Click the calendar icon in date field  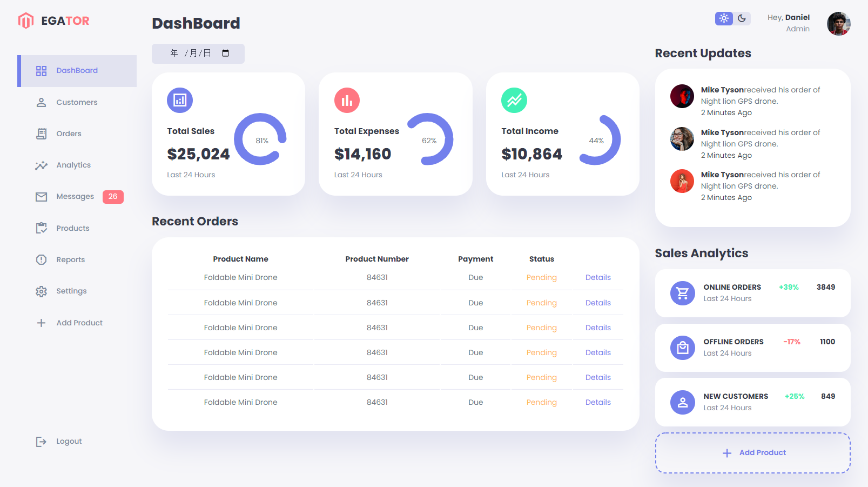pyautogui.click(x=226, y=53)
